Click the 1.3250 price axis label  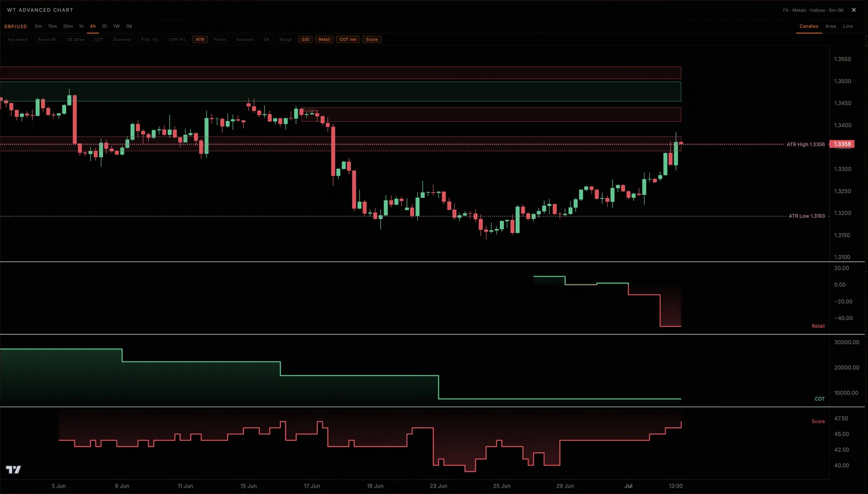(843, 191)
